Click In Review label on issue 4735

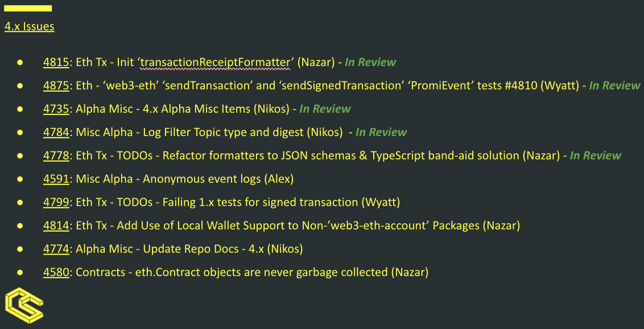click(325, 109)
